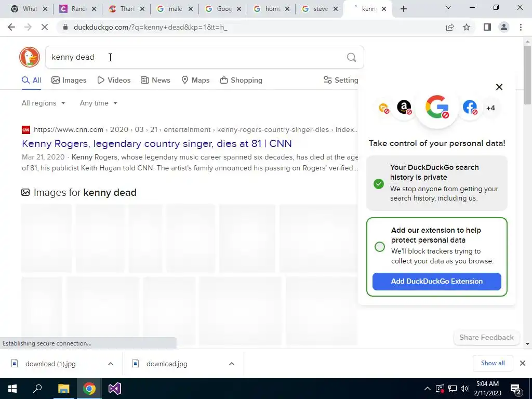532x399 pixels.
Task: Click the page vertical scrollbar thumb
Action: coord(527,75)
